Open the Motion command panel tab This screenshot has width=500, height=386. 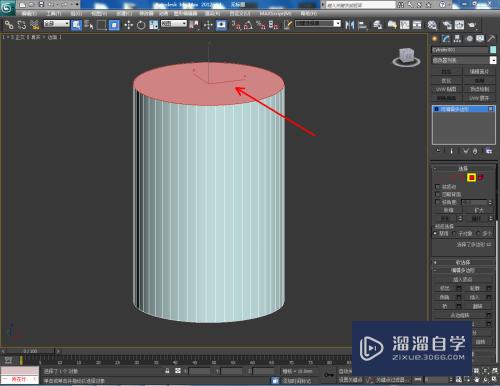[x=469, y=39]
